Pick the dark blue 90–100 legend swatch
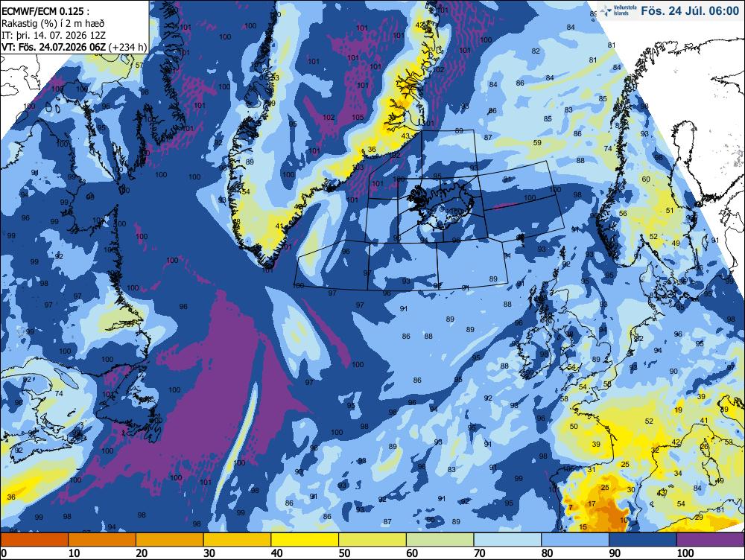Viewport: 745px width, 560px height. [x=642, y=540]
